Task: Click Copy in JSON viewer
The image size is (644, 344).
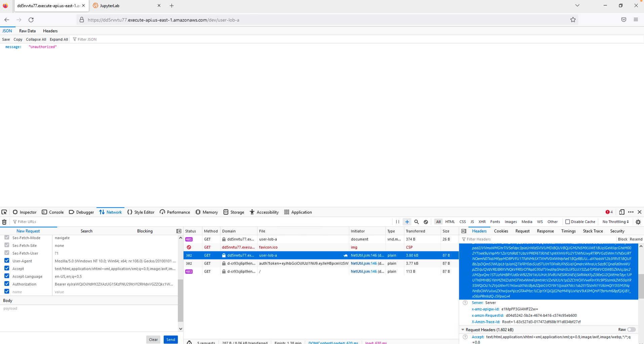Action: [18, 39]
